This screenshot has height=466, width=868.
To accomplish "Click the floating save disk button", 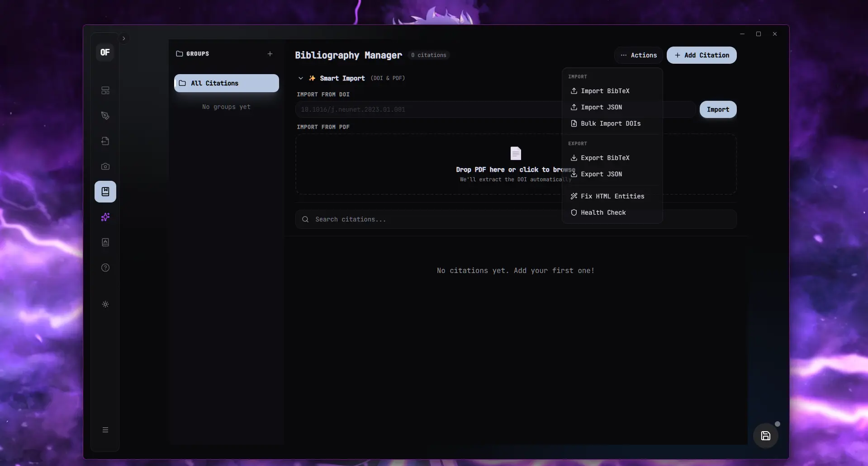I will (765, 436).
